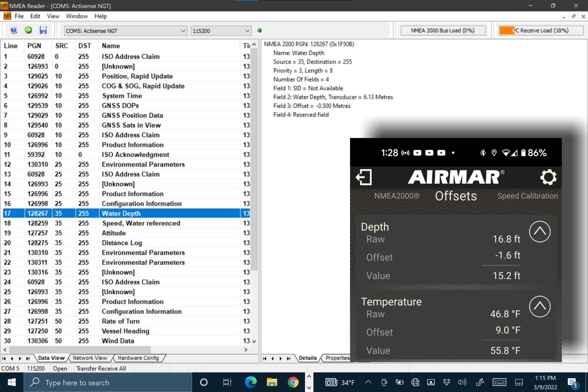Select the Speed Calibration tab in Airmar
588x392 pixels.
[x=527, y=196]
